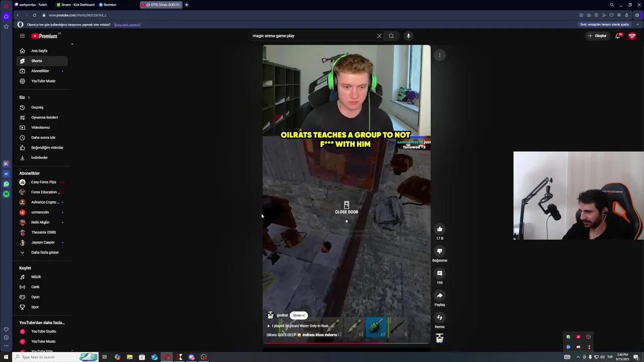This screenshot has height=362, width=644.
Task: Open Geçmiş history
Action: coord(42,107)
